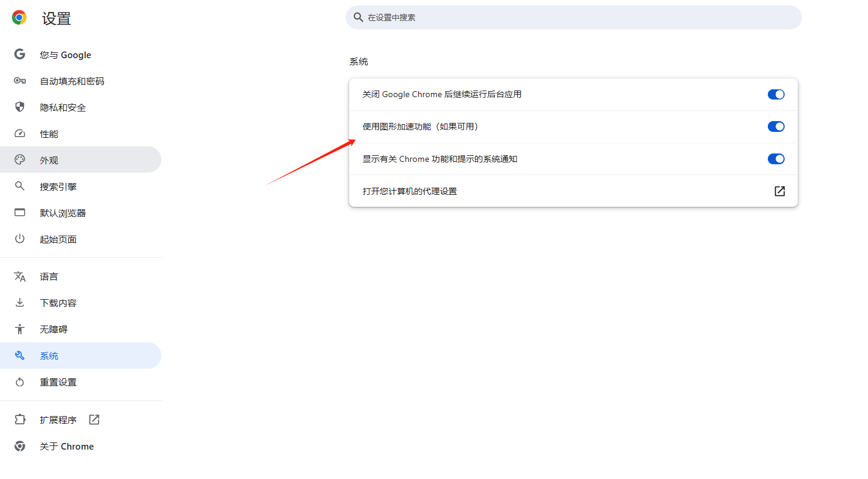Click the key icon for 自动填充和密码
This screenshot has height=479, width=868.
(20, 81)
